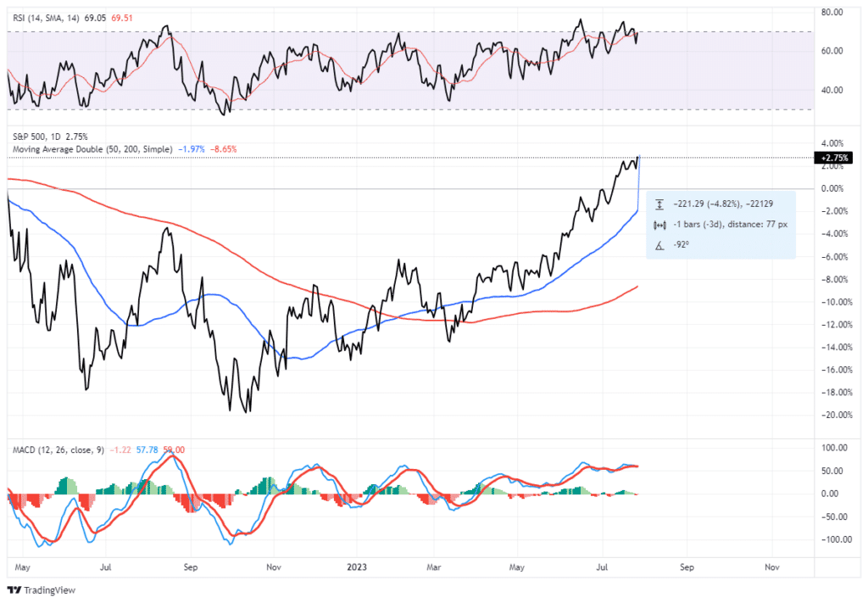Open the MACD (12, 26, close, 9) legend
The width and height of the screenshot is (868, 603).
pos(56,449)
